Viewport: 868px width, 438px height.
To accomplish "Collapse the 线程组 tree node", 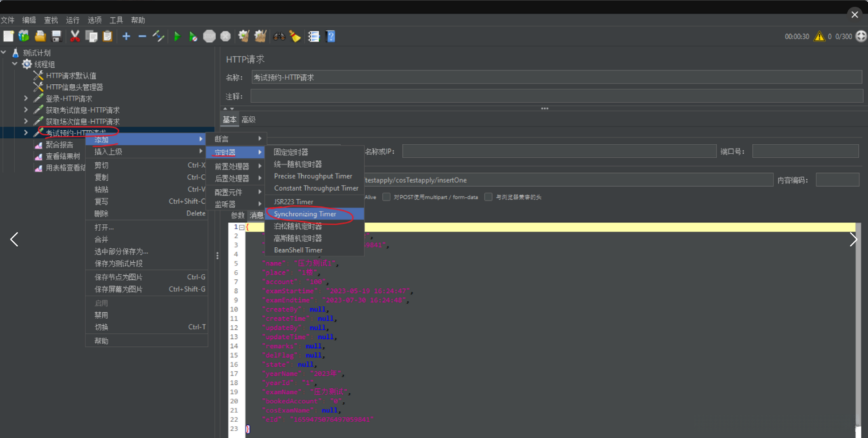I will [14, 64].
